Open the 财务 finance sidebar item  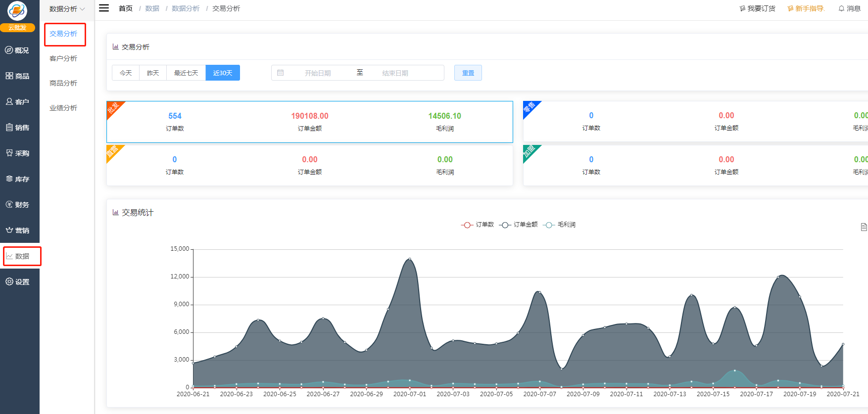point(17,205)
